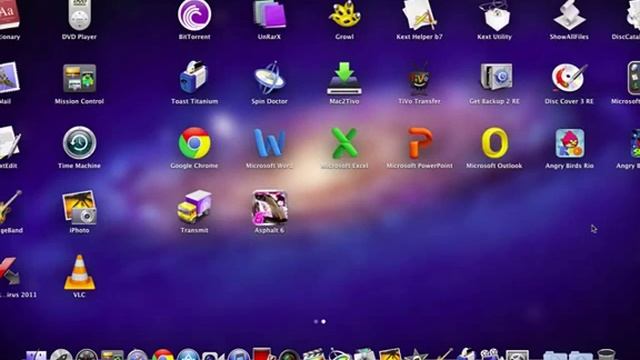
Task: Launch Kext Helper b7
Action: [419, 16]
